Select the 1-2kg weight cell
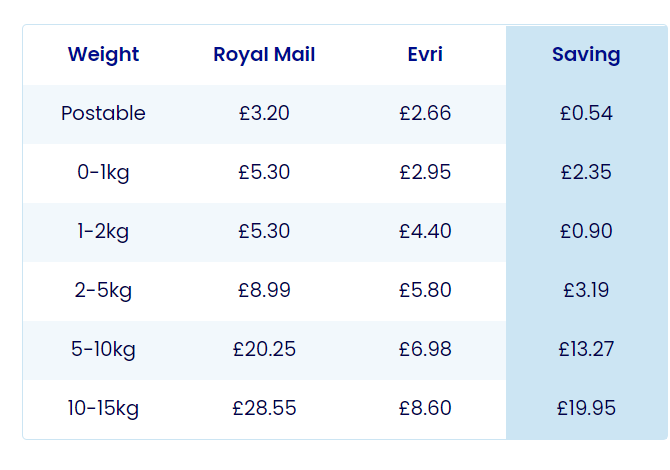 point(103,231)
